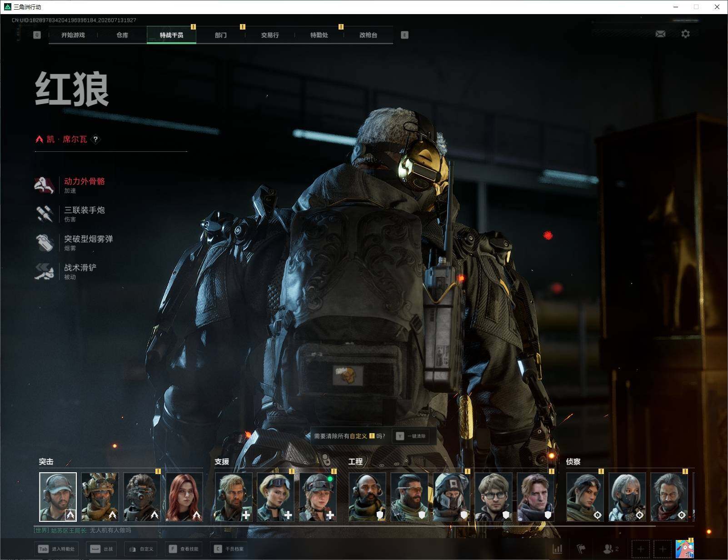This screenshot has width=728, height=560.
Task: Click the Q key previous-tab icon
Action: pos(37,35)
